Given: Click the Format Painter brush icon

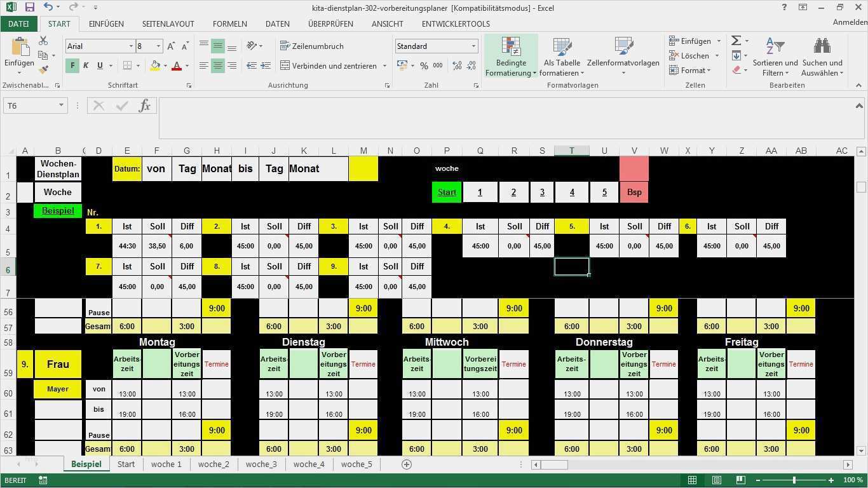Looking at the screenshot, I should coord(43,71).
